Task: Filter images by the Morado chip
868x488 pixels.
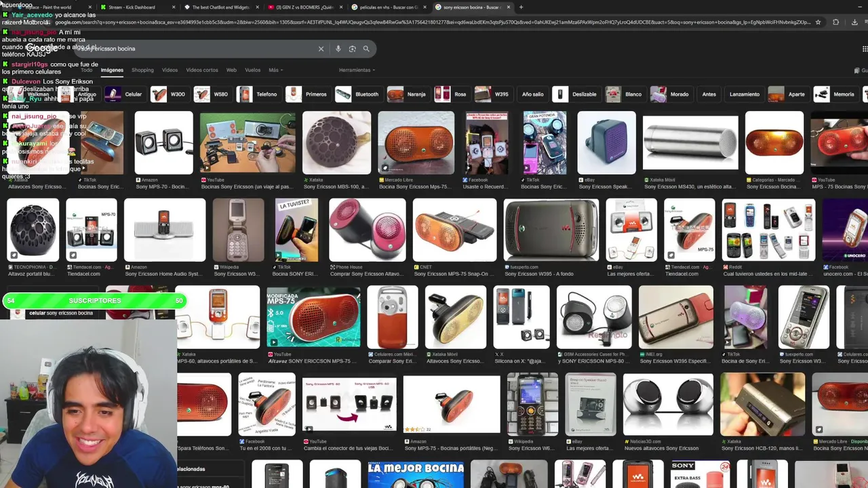Action: coord(670,94)
